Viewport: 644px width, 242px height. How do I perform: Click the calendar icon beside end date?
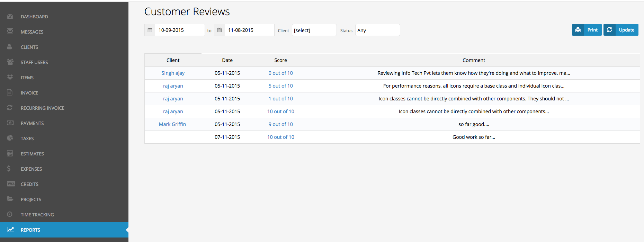click(220, 30)
